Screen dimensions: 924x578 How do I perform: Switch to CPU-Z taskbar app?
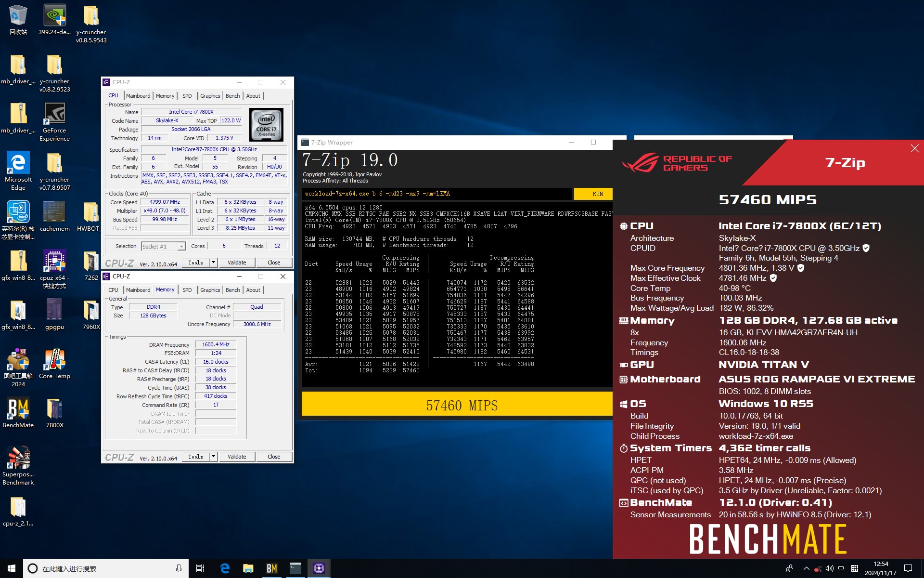(319, 568)
